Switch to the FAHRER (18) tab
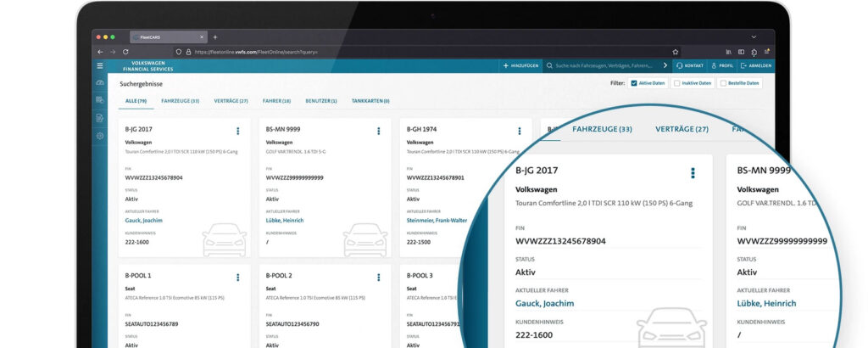Image resolution: width=868 pixels, height=348 pixels. point(277,101)
